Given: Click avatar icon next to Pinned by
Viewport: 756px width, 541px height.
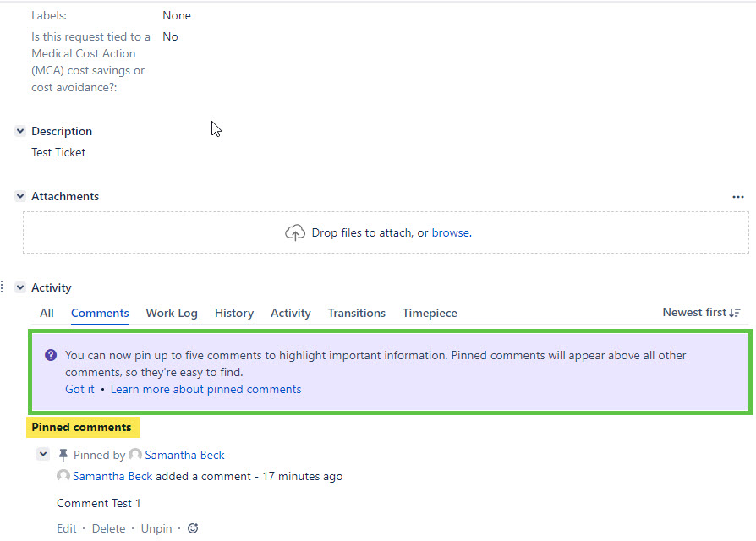Looking at the screenshot, I should pos(135,454).
